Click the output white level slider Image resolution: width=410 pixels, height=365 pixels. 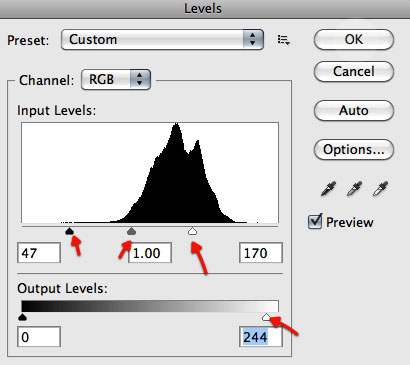click(266, 317)
